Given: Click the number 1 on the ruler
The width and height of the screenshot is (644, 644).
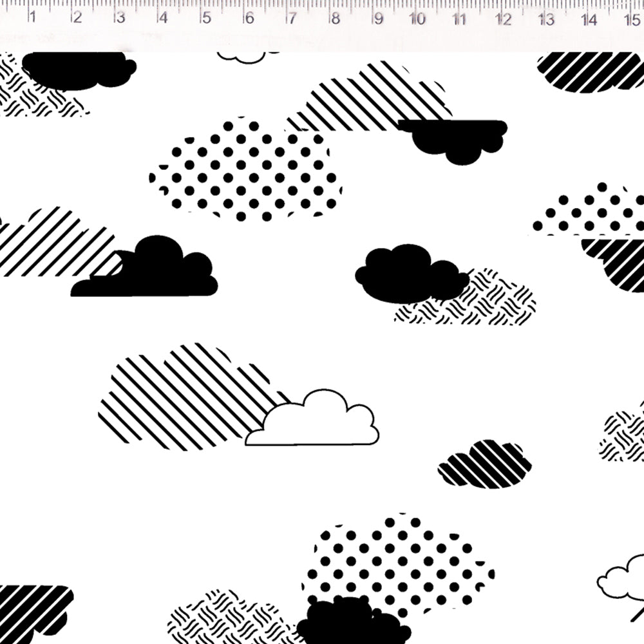Looking at the screenshot, I should 32,17.
